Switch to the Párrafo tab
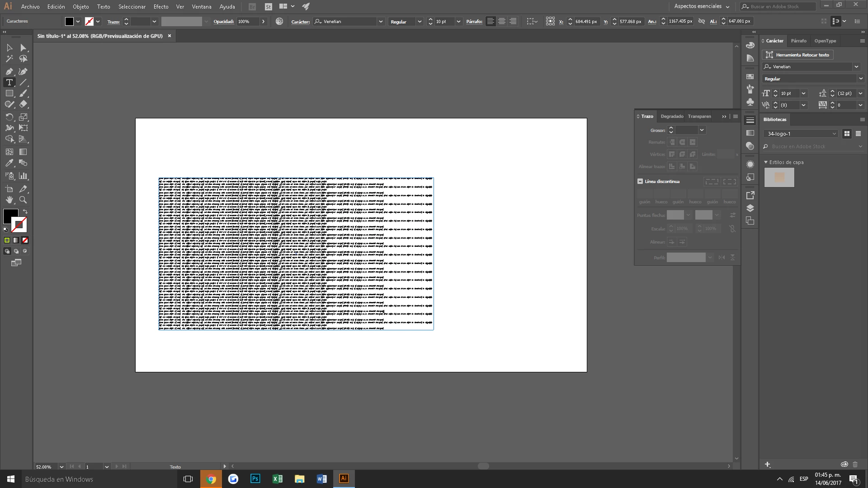868x488 pixels. (x=798, y=41)
